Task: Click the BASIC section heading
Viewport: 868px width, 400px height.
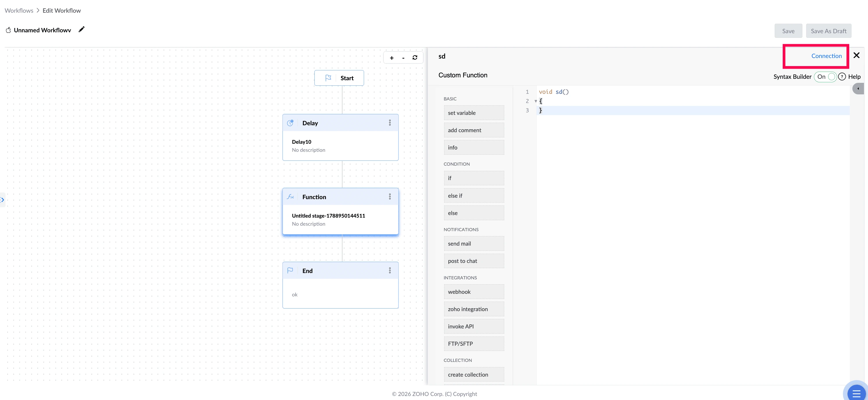Action: (x=450, y=99)
